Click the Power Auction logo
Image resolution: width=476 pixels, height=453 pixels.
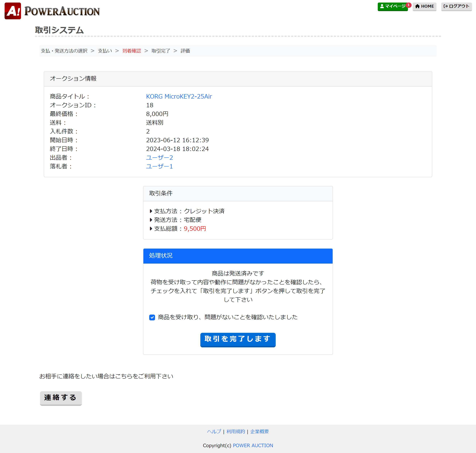click(x=52, y=11)
